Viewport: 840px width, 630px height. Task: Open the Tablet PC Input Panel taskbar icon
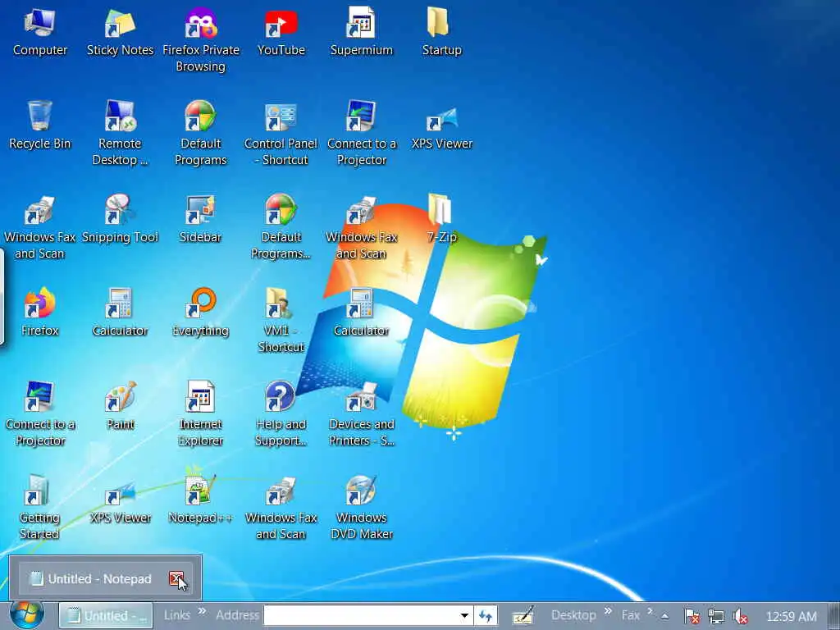point(523,616)
